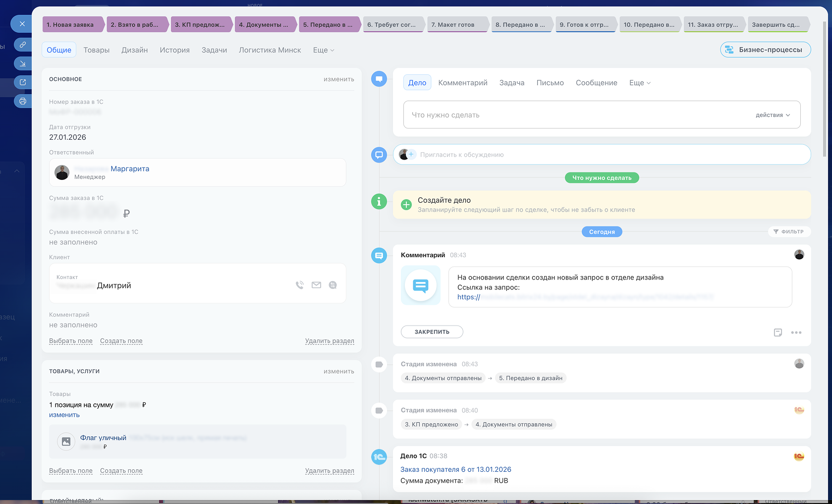Switch editor to Сообщение
The image size is (832, 504).
click(597, 83)
